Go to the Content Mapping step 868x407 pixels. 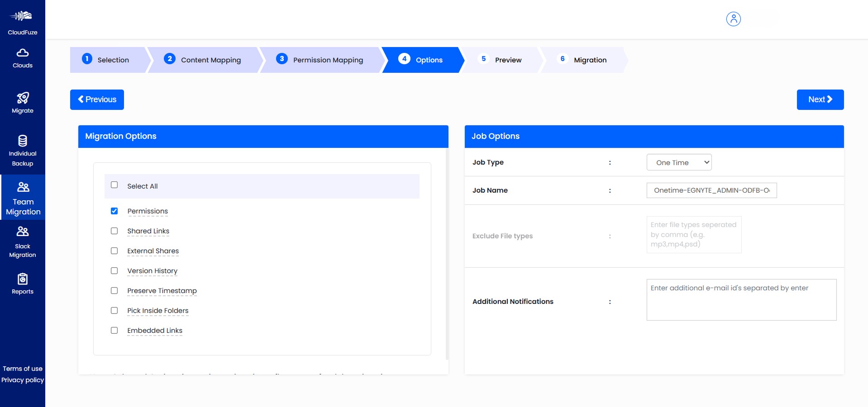[205, 60]
